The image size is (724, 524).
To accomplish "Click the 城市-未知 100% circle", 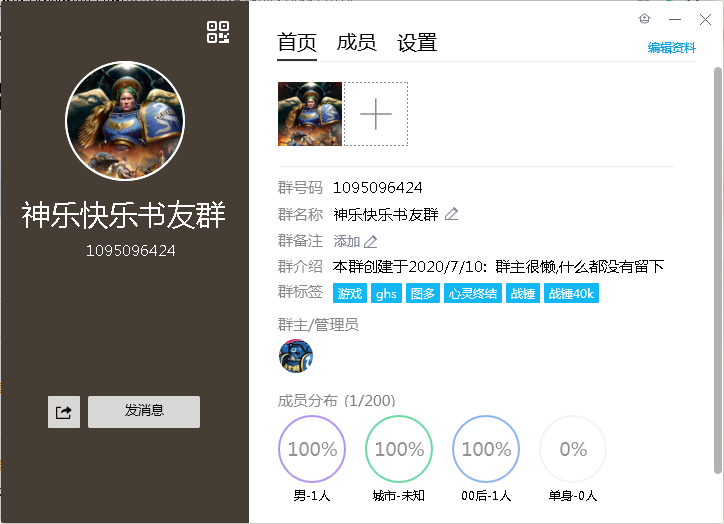I will 399,449.
